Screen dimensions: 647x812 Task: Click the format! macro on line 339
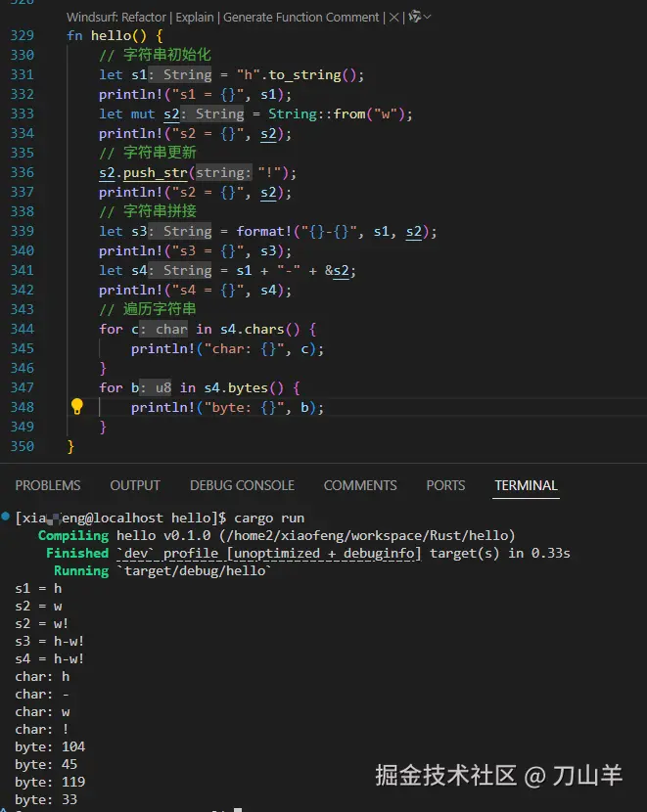[264, 231]
